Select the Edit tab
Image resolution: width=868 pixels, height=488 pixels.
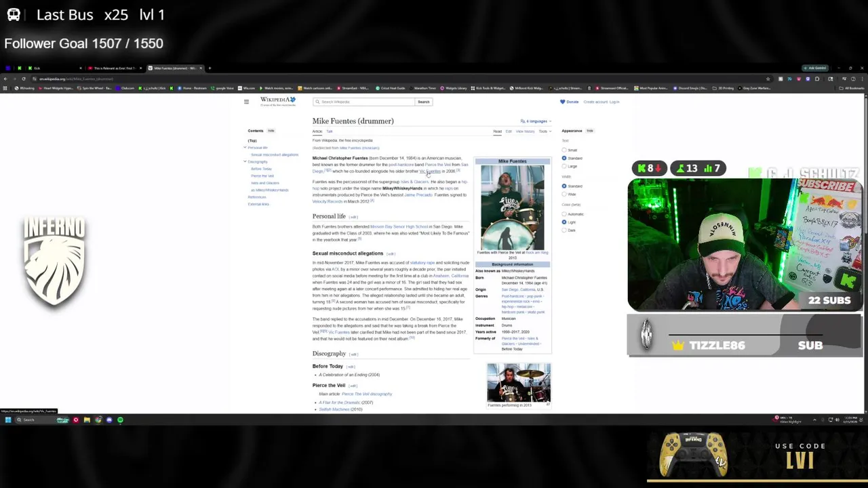[509, 131]
